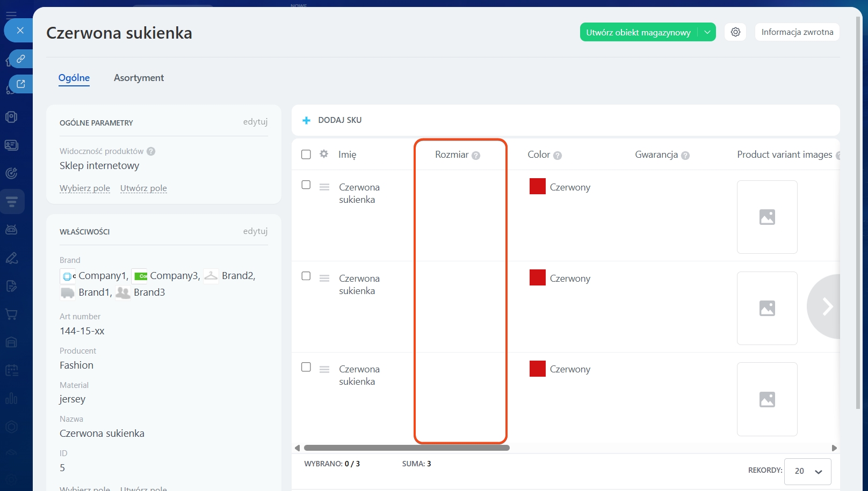Click the grid settings gear in table header
The image size is (868, 491).
324,154
